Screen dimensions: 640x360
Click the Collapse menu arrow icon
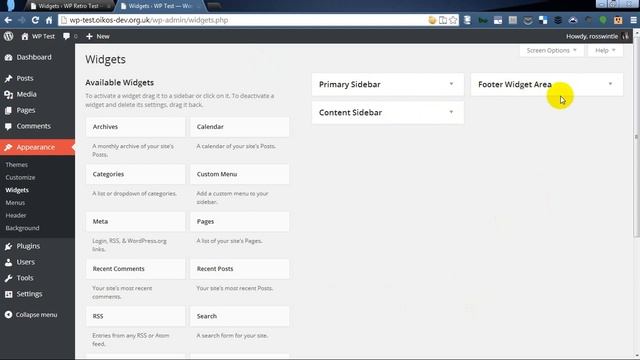click(x=9, y=315)
